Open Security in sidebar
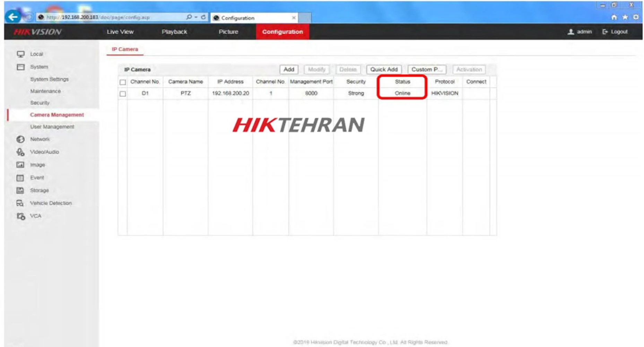This screenshot has height=347, width=644. click(40, 103)
